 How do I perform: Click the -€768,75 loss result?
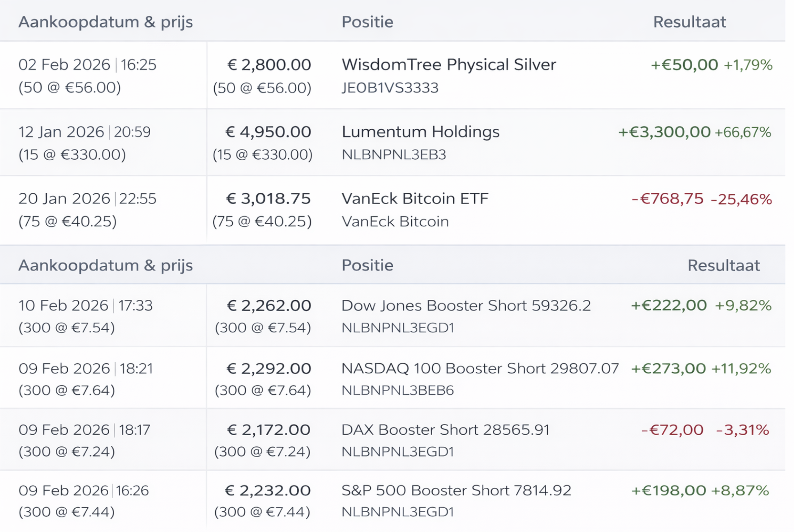point(667,199)
